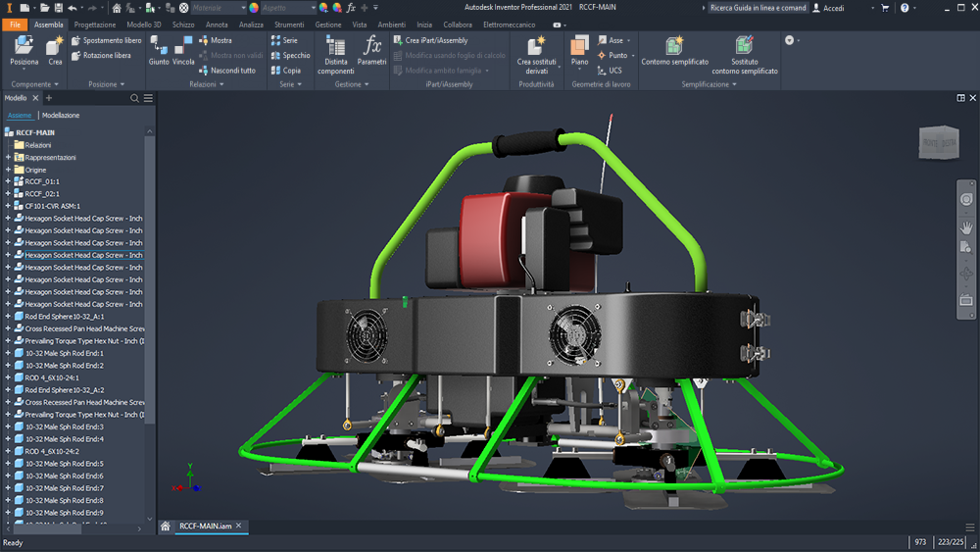Click the File menu button

15,25
